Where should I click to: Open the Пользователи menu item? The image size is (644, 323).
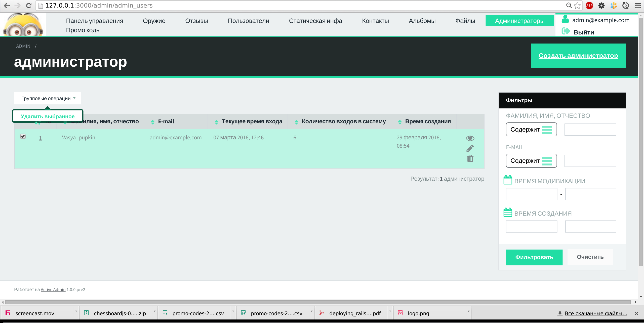(x=248, y=21)
